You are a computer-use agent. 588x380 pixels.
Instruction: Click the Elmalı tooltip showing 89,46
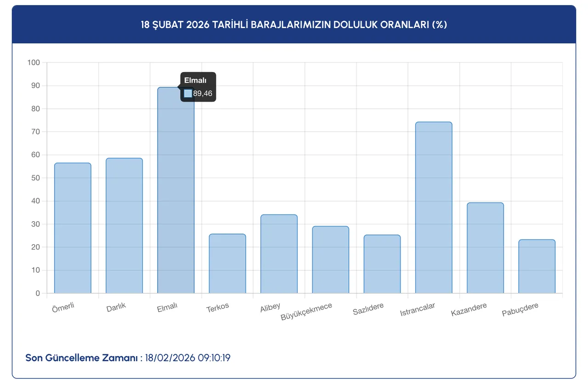[x=198, y=86]
